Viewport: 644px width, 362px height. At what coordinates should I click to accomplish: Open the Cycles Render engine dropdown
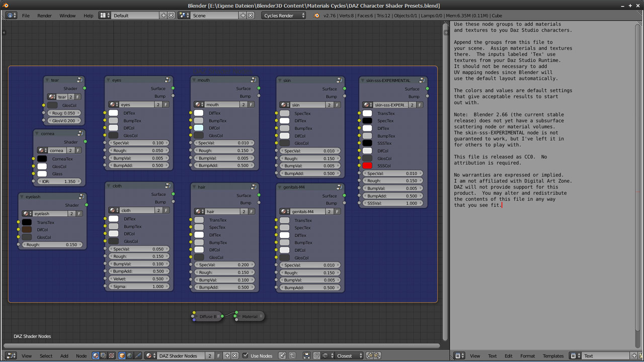pyautogui.click(x=284, y=16)
